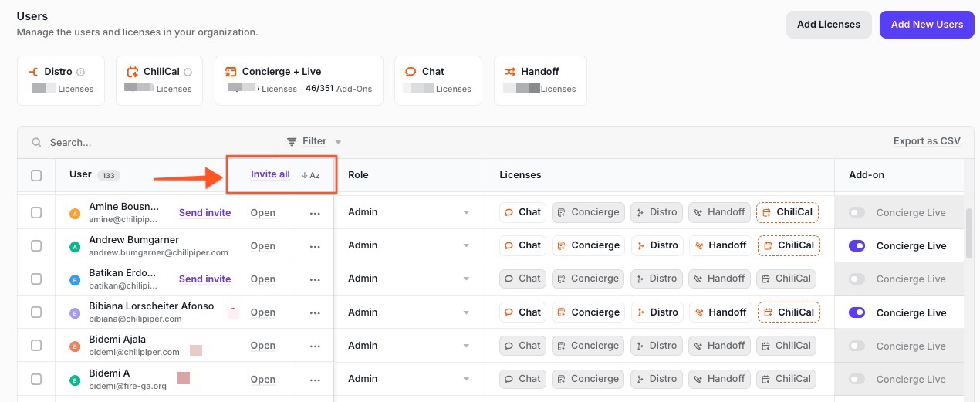Toggle ChiliCal license for Bibiana Lorscheiter Afonso
This screenshot has height=402, width=980.
click(x=788, y=312)
